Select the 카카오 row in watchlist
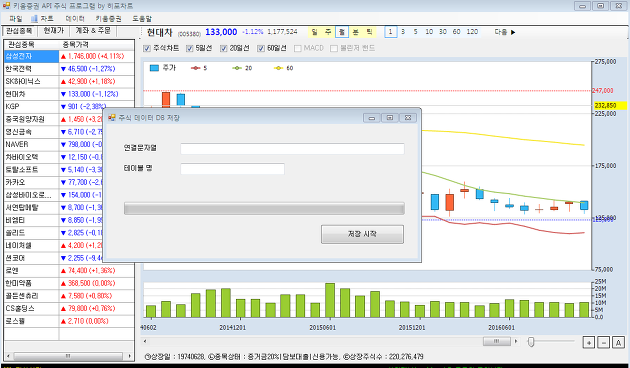Viewport: 630px width, 368px height. tap(53, 182)
